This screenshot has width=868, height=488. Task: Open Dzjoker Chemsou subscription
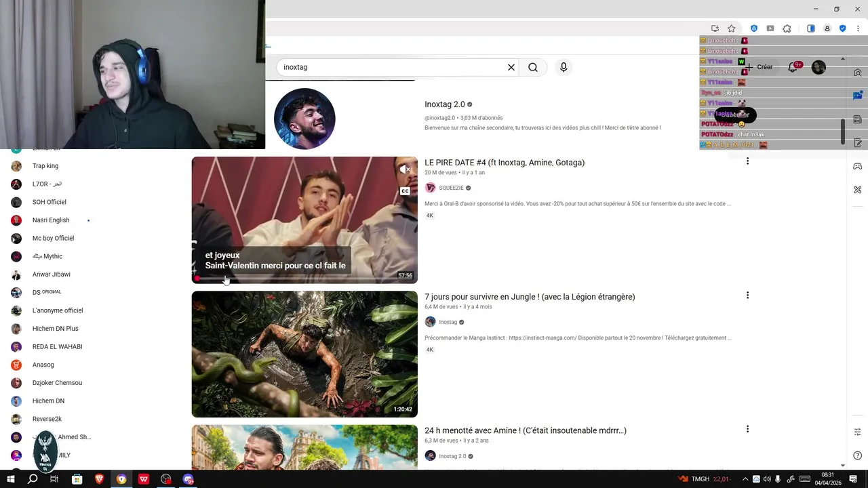(x=57, y=383)
